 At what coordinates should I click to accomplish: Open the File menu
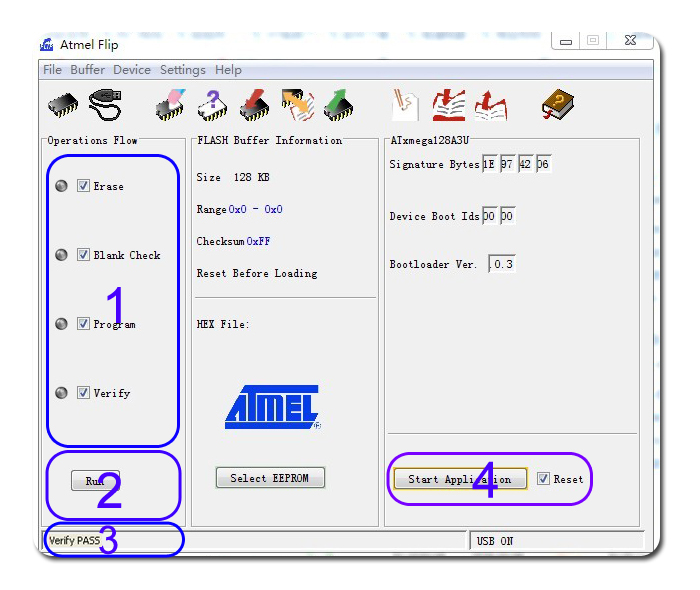click(52, 70)
